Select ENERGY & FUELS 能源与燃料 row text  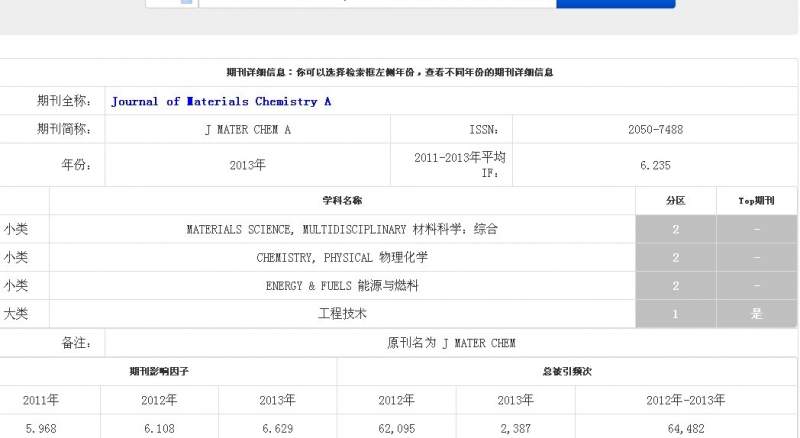pos(342,285)
